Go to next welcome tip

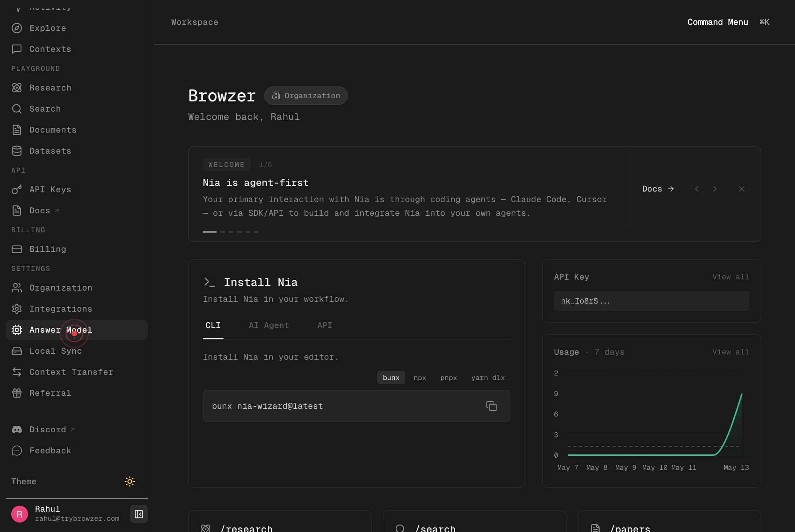(715, 189)
